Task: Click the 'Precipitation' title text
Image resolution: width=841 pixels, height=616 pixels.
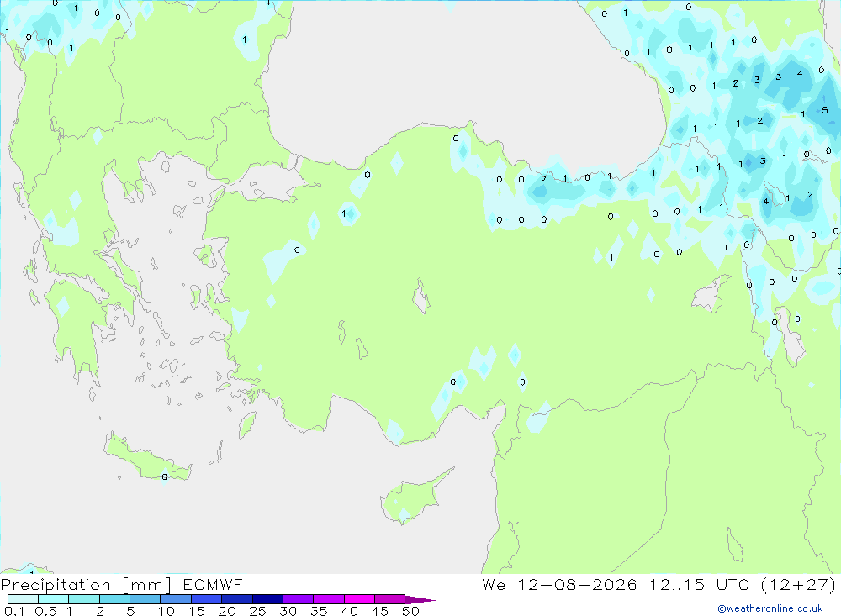Action: [x=56, y=585]
